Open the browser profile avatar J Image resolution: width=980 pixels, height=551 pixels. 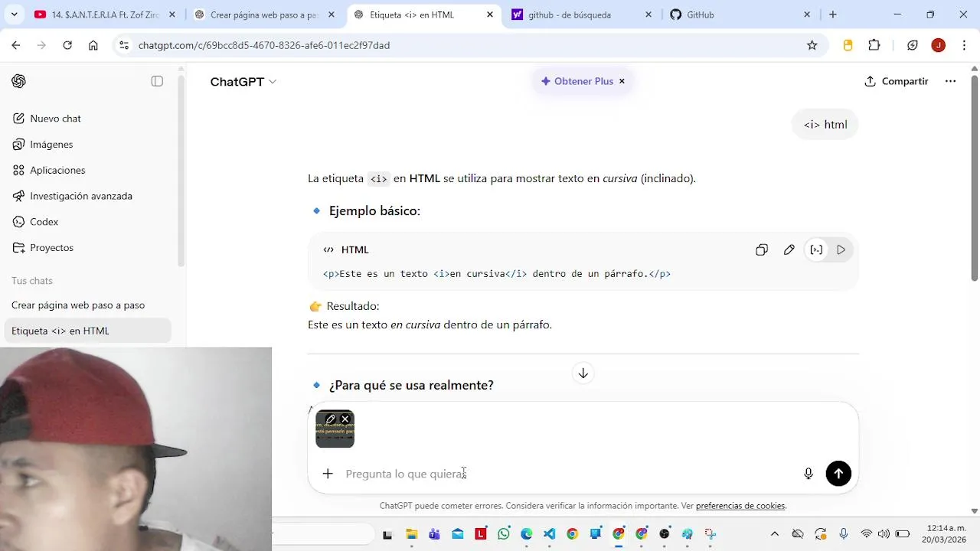[939, 45]
